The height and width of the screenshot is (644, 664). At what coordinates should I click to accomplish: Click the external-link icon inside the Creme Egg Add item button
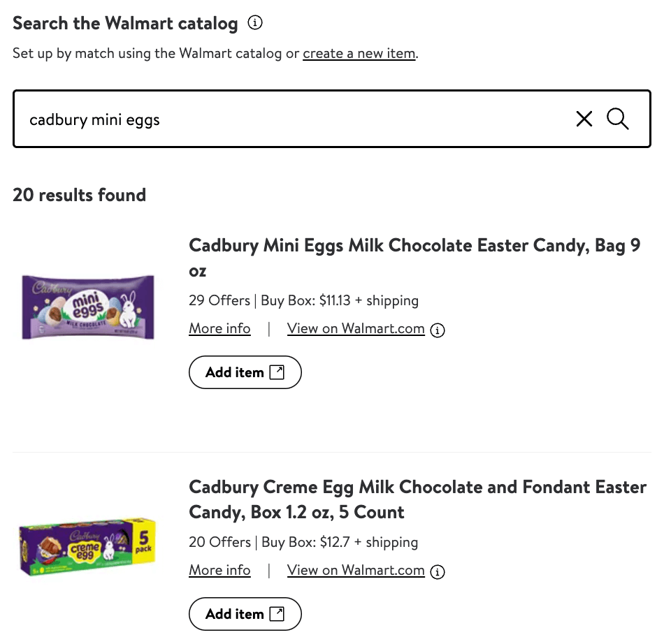[276, 613]
